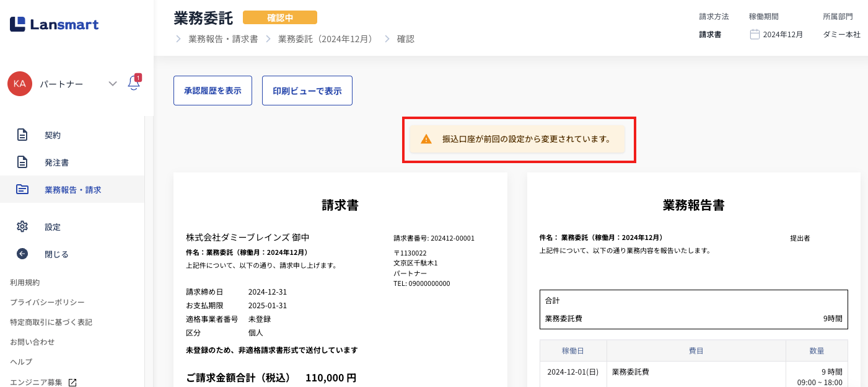Screen dimensions: 868x387
Task: Click 請求書番号: 202412-00001 text
Action: point(434,238)
